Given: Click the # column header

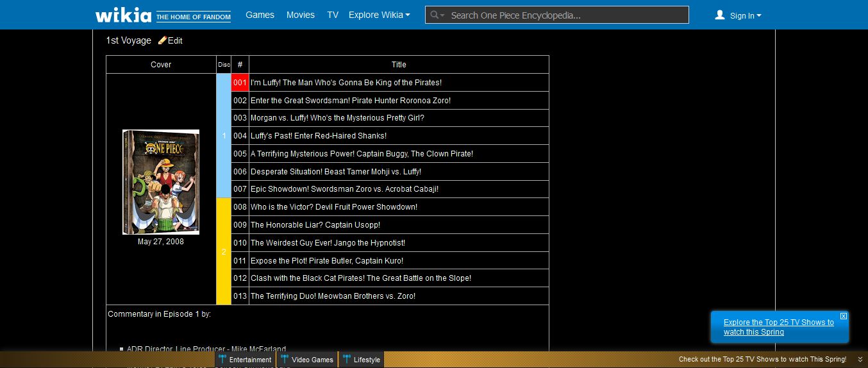Looking at the screenshot, I should pyautogui.click(x=240, y=65).
